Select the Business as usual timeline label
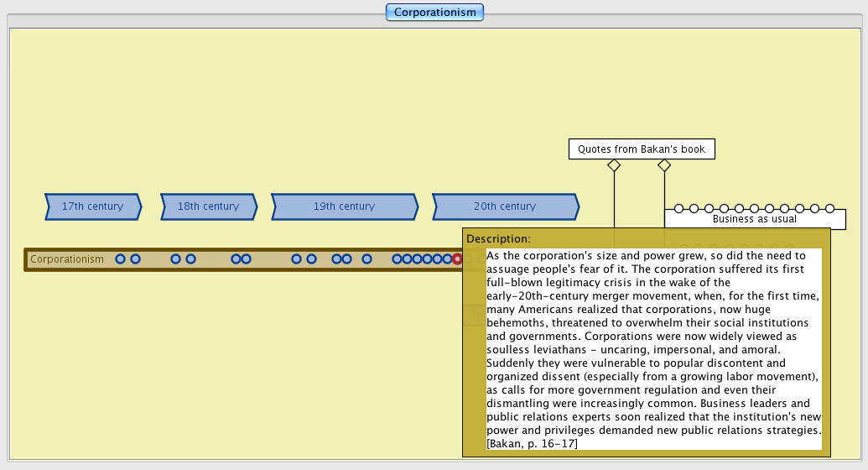 (x=754, y=219)
